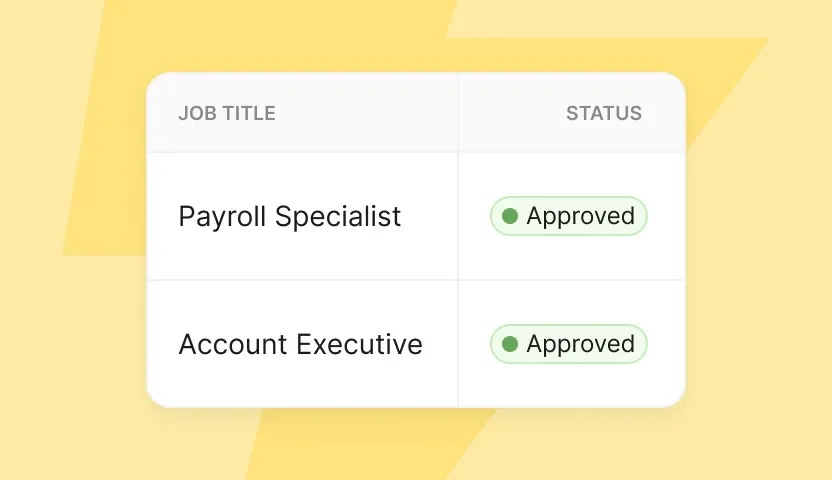Click the row divider between the two job rows
The width and height of the screenshot is (832, 480).
[300, 280]
